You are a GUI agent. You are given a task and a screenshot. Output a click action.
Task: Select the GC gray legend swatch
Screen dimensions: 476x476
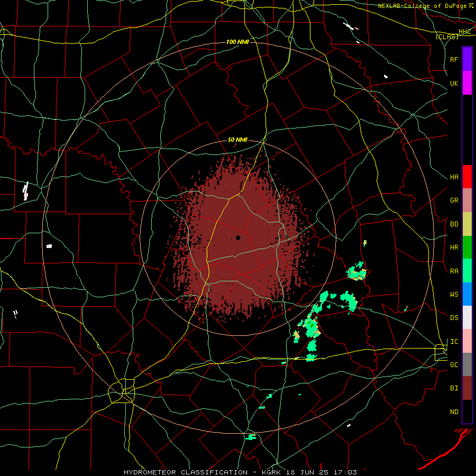click(467, 364)
